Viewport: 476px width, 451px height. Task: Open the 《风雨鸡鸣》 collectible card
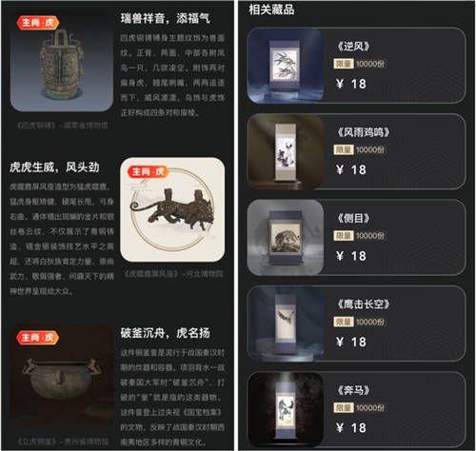[356, 151]
